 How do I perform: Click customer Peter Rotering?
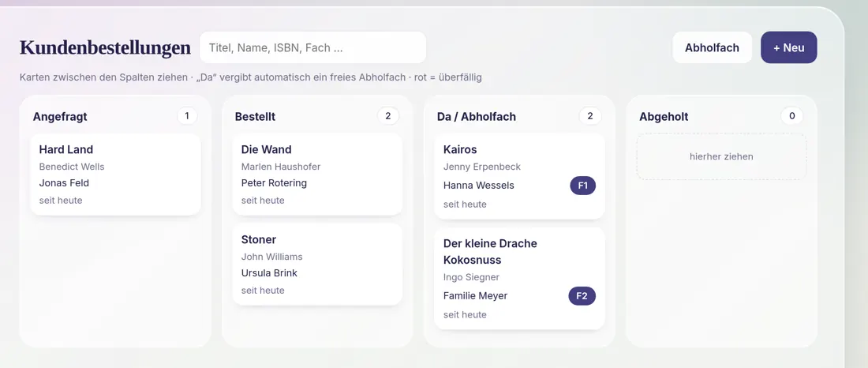(x=274, y=183)
